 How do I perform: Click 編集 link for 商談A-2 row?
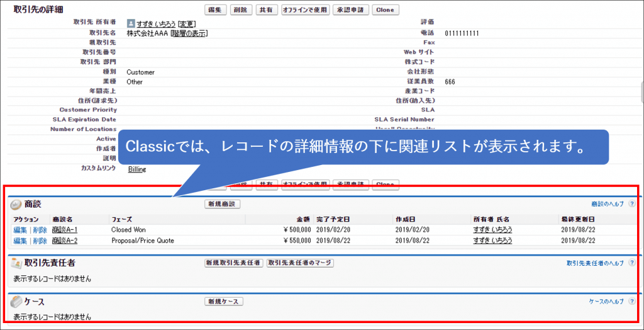(20, 241)
